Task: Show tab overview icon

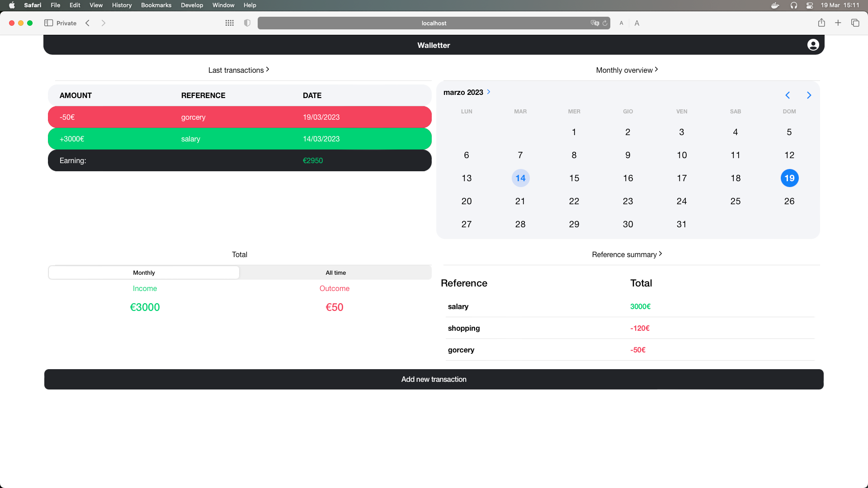Action: (x=855, y=23)
